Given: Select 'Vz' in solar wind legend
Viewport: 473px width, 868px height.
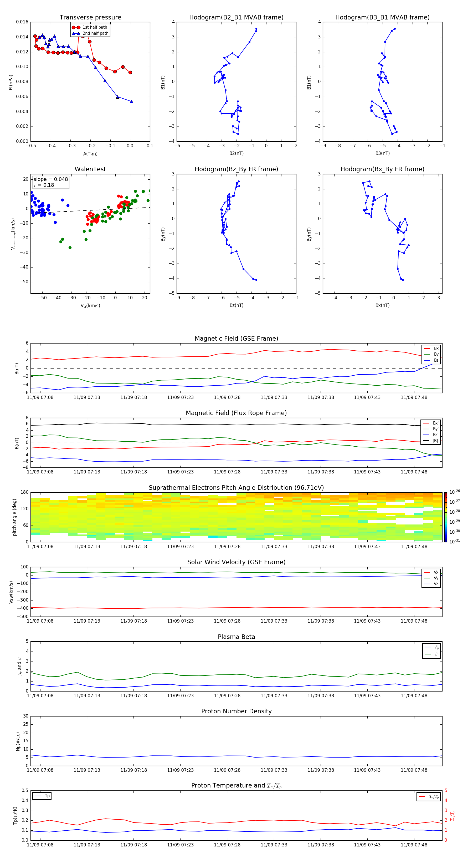Looking at the screenshot, I should point(431,584).
